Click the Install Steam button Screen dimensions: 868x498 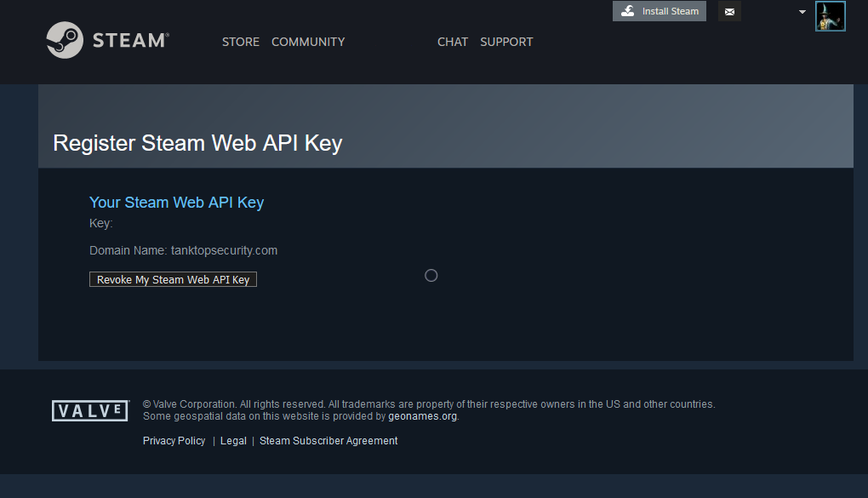pyautogui.click(x=660, y=11)
